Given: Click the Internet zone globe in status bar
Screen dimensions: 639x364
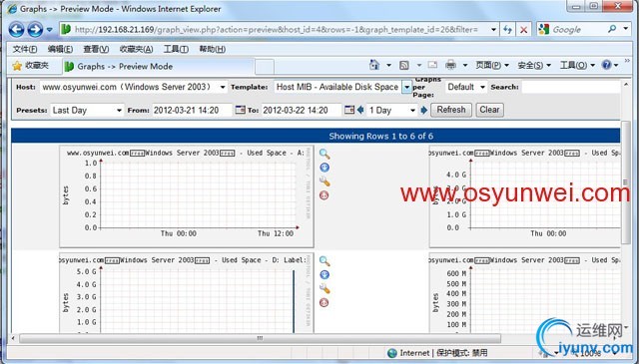Looking at the screenshot, I should click(x=392, y=353).
